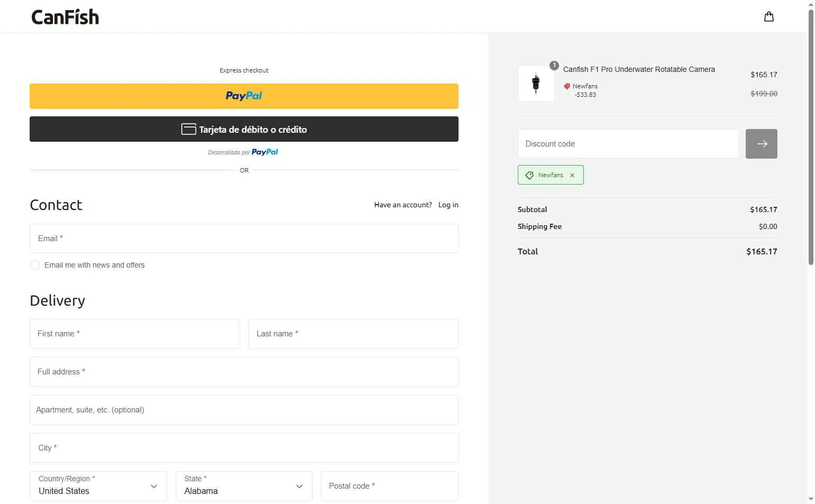Click the product name Canfish F1 Pro Underwater Rotatable Camera

click(x=639, y=69)
